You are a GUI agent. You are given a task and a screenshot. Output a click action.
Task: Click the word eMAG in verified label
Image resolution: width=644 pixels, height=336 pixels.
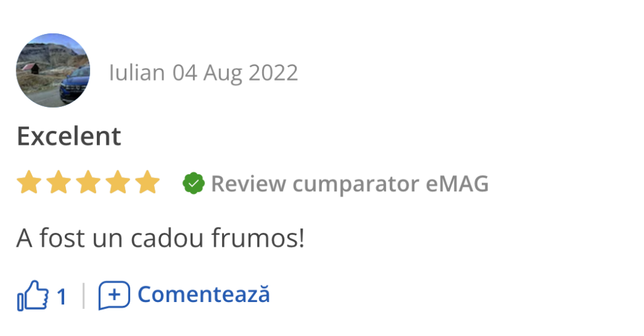pos(457,183)
